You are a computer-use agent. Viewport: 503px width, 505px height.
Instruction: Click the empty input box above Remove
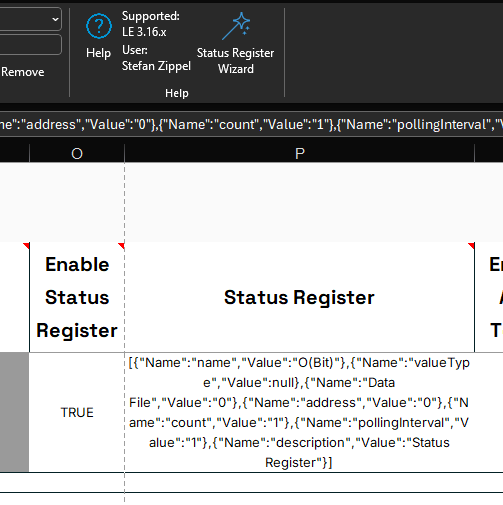coord(30,45)
